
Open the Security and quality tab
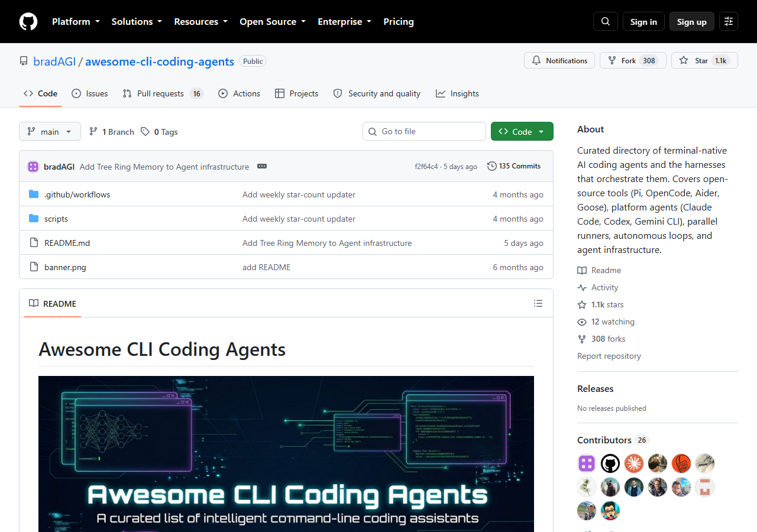pyautogui.click(x=377, y=93)
